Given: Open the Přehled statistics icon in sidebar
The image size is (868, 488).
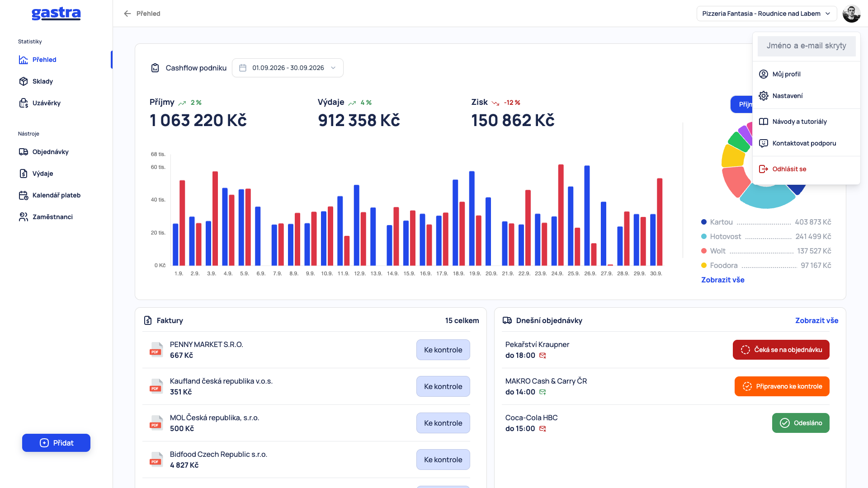Looking at the screenshot, I should (24, 60).
